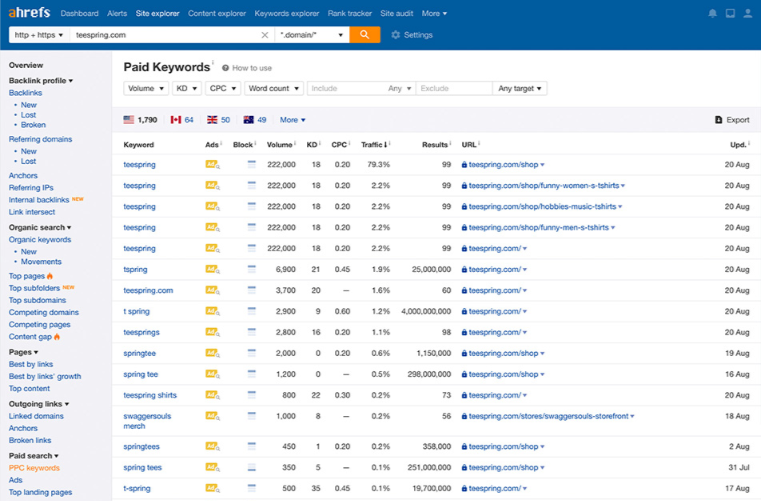762x501 pixels.
Task: Open the Any match dropdown
Action: coord(399,88)
